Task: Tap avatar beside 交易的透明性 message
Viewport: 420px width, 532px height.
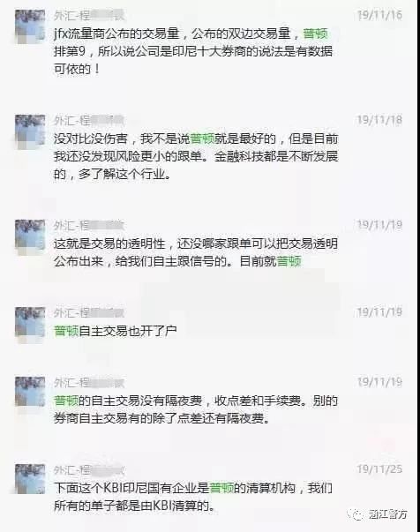Action: tap(30, 236)
